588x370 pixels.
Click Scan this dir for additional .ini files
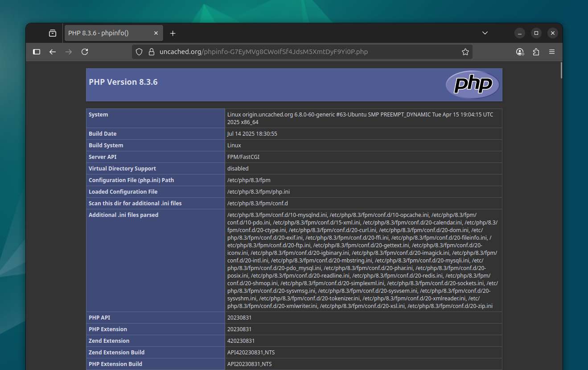135,204
